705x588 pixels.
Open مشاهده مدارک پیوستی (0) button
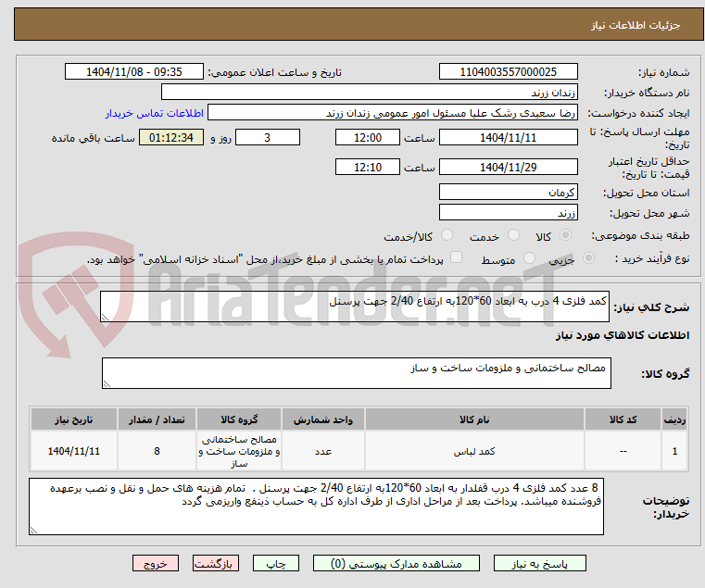pos(397,563)
